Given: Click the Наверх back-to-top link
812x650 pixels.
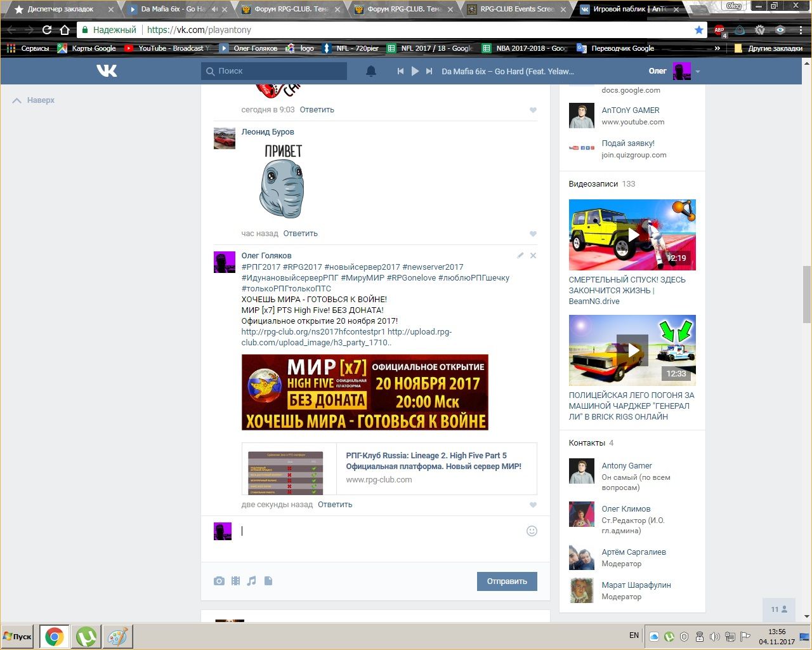Looking at the screenshot, I should 34,100.
